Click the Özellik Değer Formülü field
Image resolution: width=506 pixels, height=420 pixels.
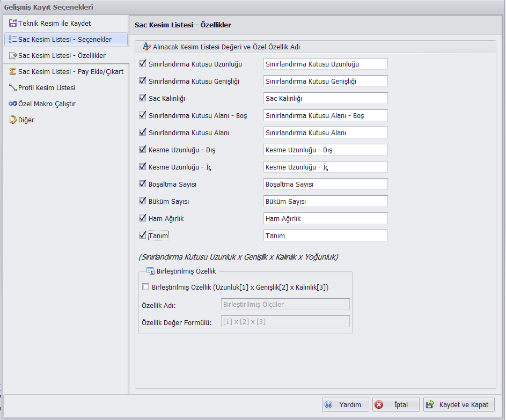tap(285, 321)
